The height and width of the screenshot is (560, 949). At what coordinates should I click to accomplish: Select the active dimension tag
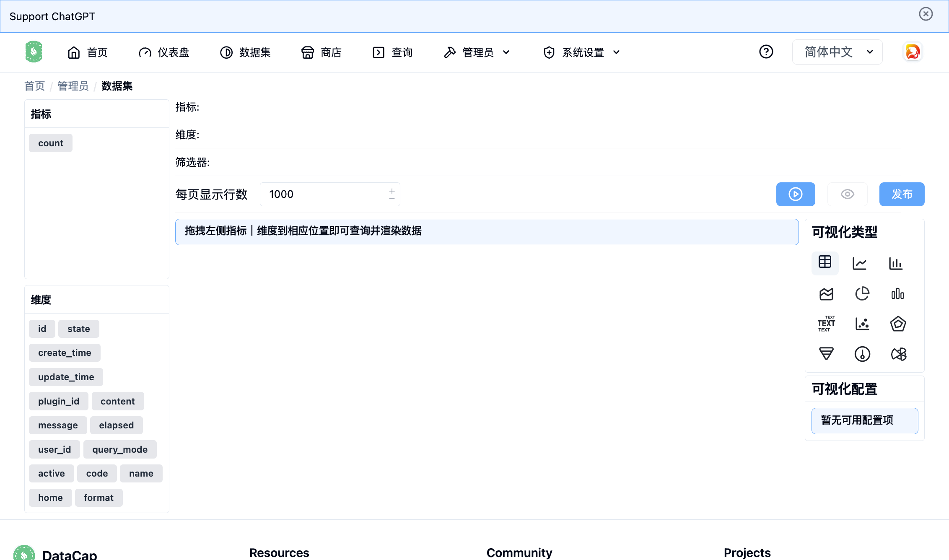pos(52,473)
